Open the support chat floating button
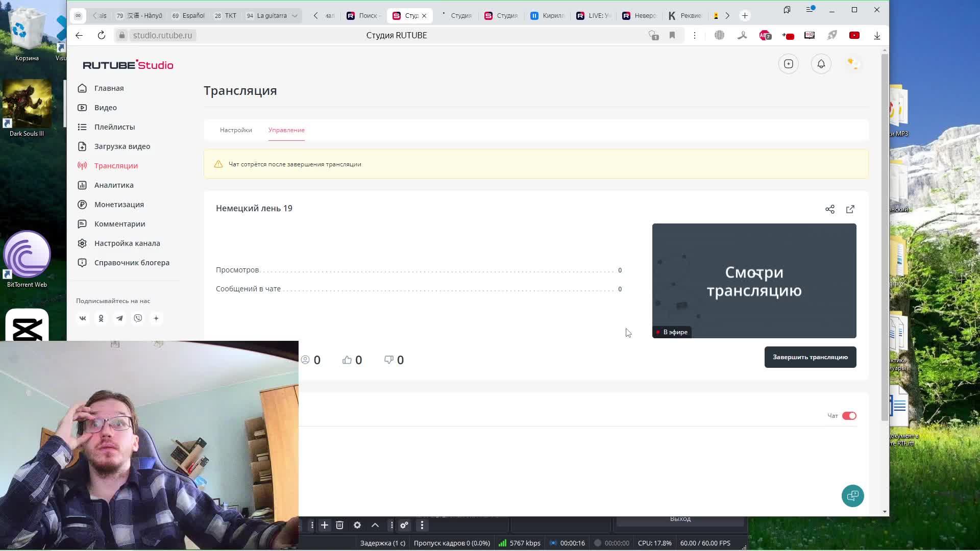 [x=852, y=495]
